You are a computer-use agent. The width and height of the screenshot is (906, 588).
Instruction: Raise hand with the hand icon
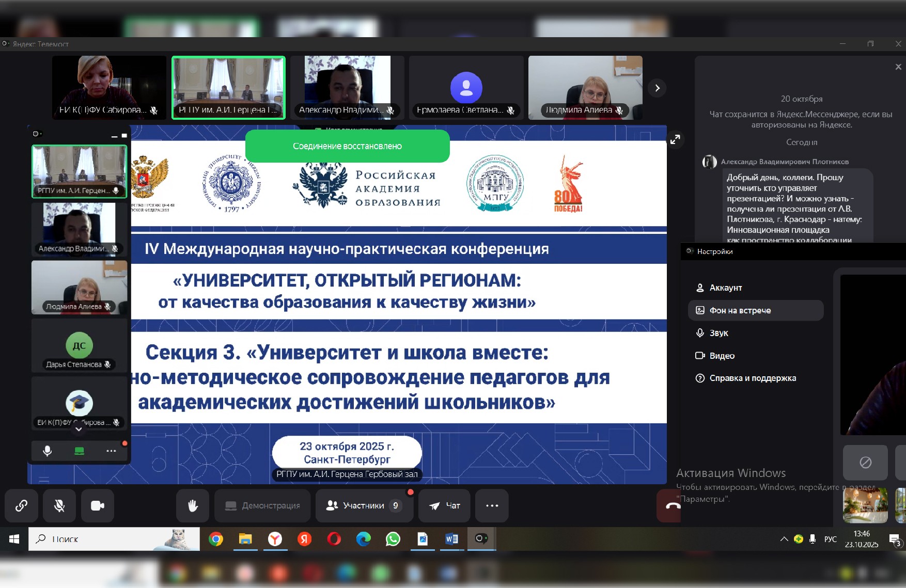(x=192, y=506)
